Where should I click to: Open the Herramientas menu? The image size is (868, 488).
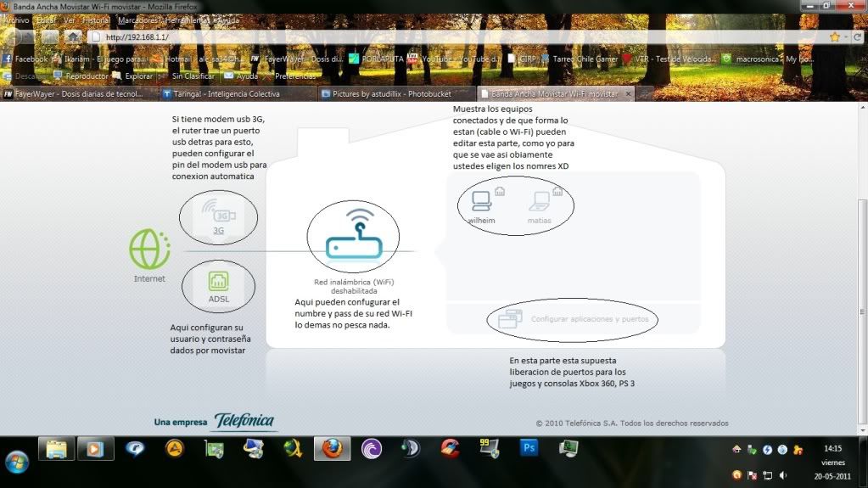click(x=186, y=20)
